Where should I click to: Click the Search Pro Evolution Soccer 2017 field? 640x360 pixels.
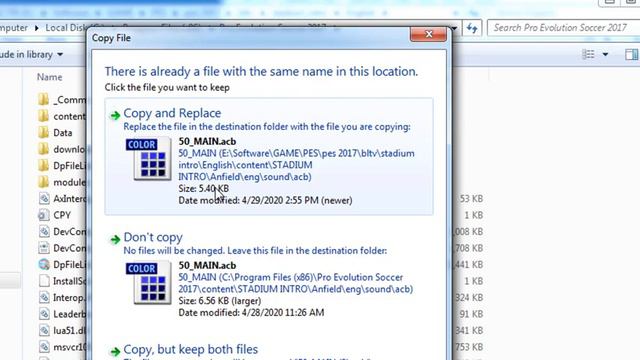tap(563, 28)
